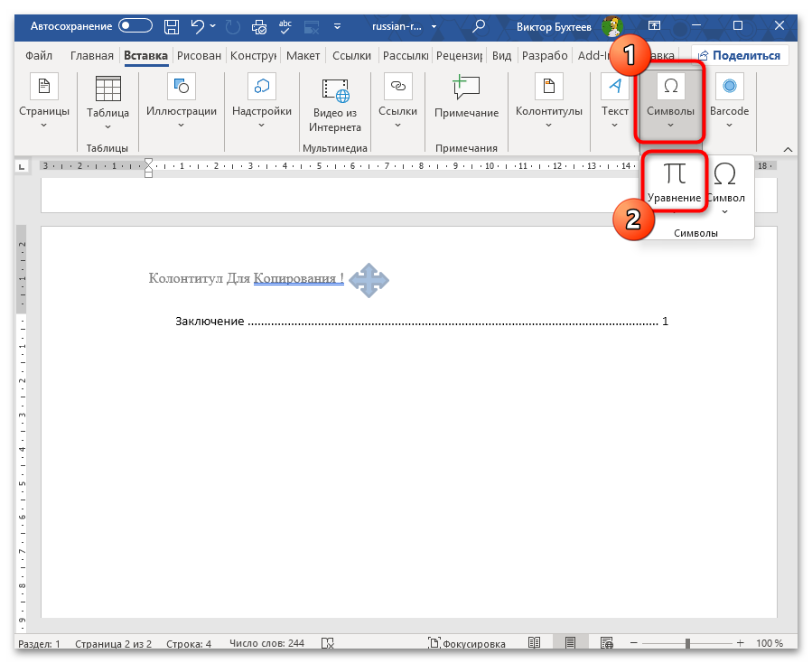Click the 100 % zoom level
812x663 pixels.
pyautogui.click(x=769, y=643)
